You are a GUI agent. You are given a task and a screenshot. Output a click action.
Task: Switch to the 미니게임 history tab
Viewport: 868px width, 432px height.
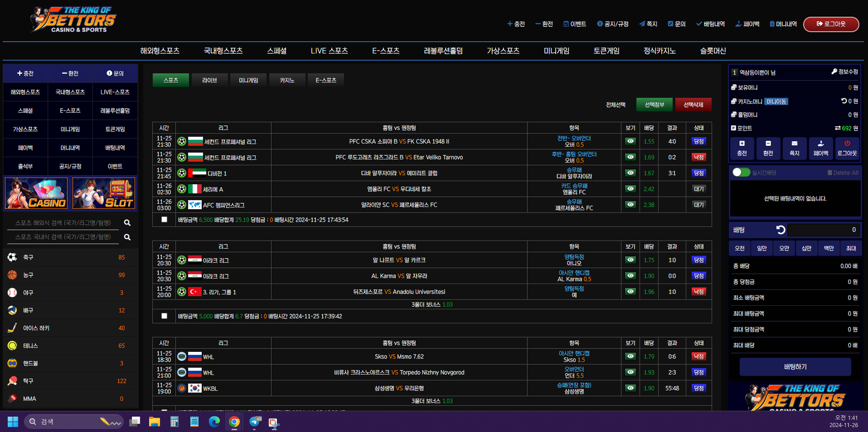click(x=248, y=80)
